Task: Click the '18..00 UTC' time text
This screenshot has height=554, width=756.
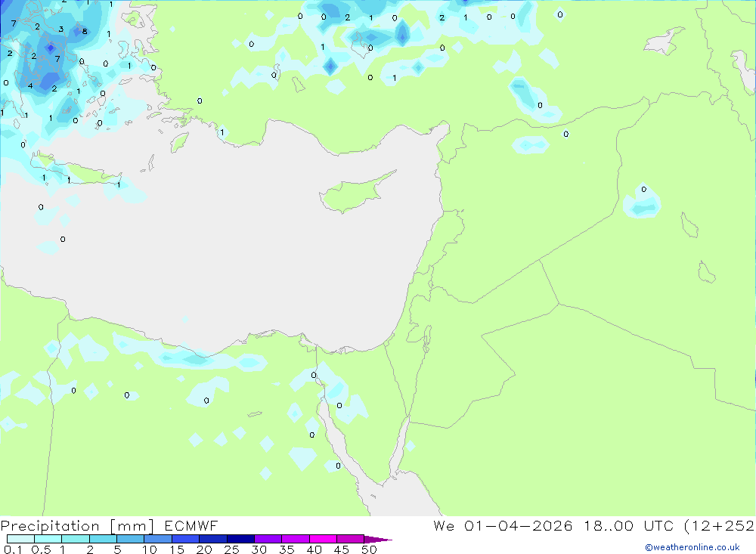Action: (628, 525)
